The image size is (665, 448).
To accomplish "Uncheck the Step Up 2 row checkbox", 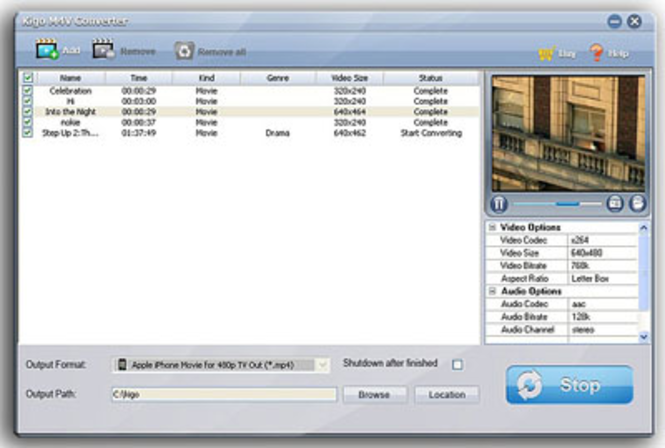I will 28,133.
